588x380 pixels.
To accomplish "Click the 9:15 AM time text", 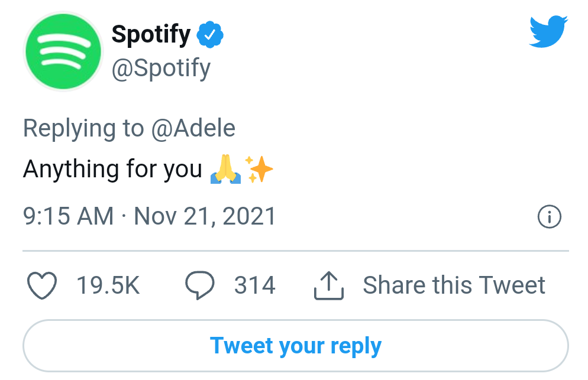I will (68, 216).
